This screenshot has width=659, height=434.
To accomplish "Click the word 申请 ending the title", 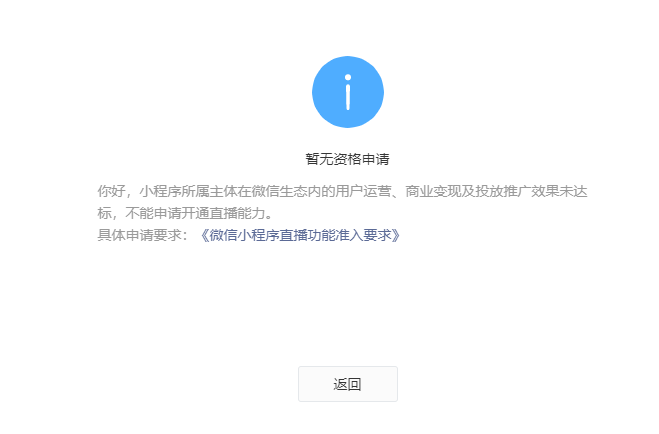I will click(x=376, y=159).
